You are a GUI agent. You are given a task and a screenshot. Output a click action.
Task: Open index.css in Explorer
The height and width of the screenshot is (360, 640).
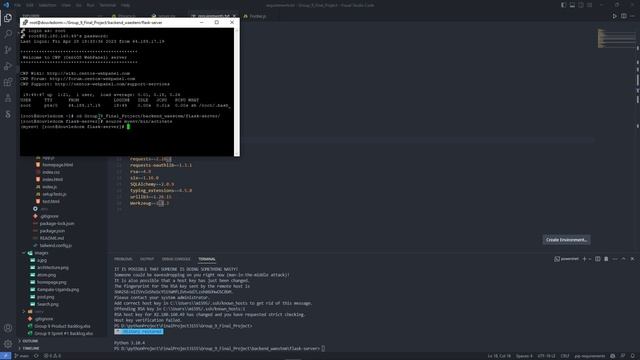point(51,172)
